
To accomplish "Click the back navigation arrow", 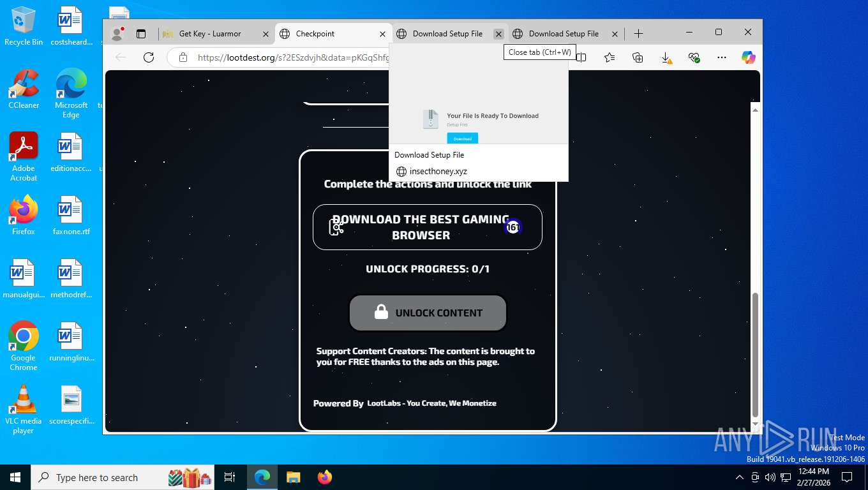I will (121, 57).
